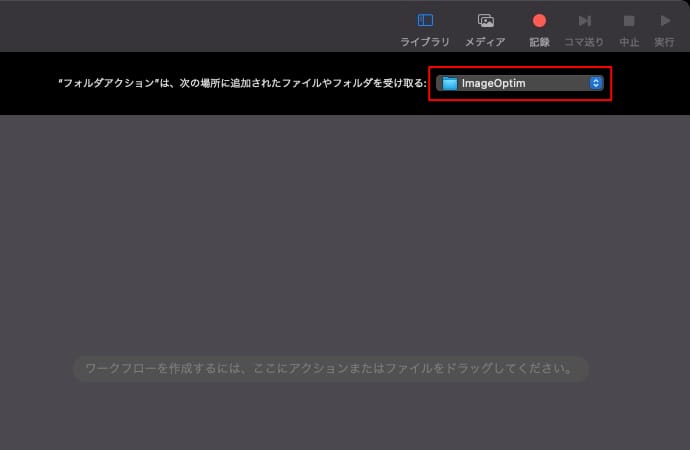Image resolution: width=690 pixels, height=450 pixels.
Task: Click the ライブラリ text label in toolbar
Action: pyautogui.click(x=425, y=42)
